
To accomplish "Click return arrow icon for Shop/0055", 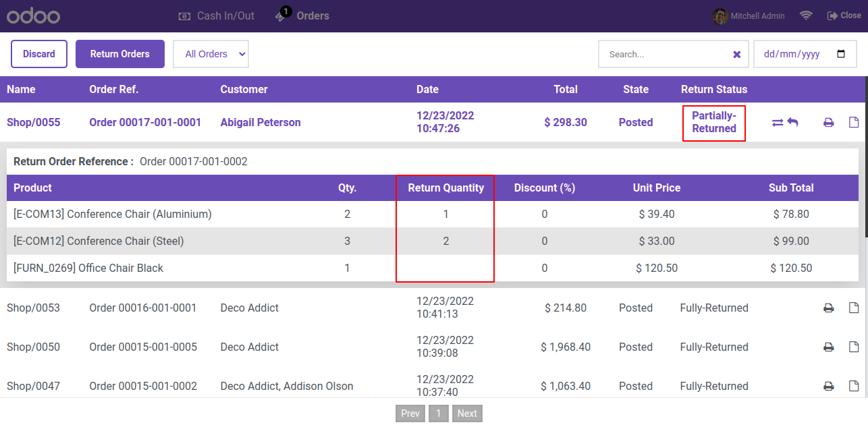I will point(793,122).
